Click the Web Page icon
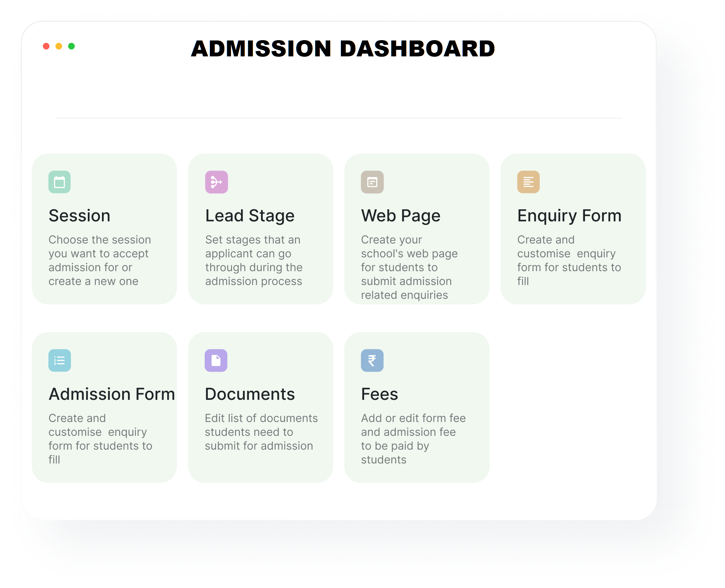The height and width of the screenshot is (588, 725). [x=372, y=182]
